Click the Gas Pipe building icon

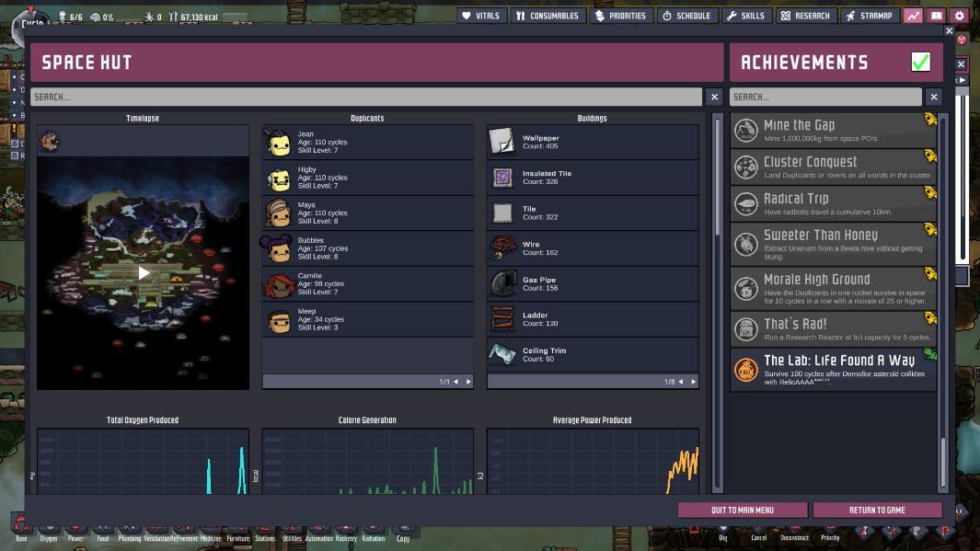pyautogui.click(x=502, y=283)
